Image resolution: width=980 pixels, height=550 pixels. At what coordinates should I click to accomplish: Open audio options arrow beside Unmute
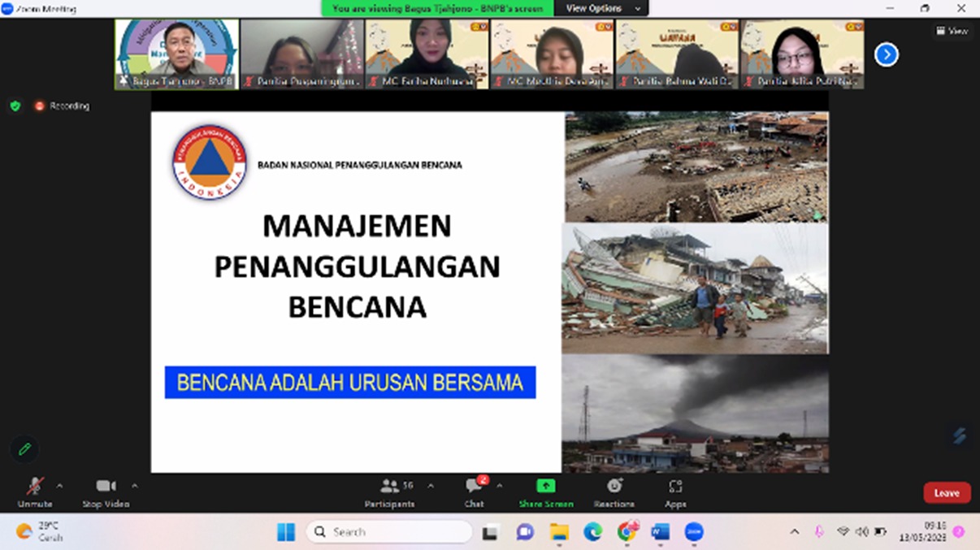pos(59,486)
